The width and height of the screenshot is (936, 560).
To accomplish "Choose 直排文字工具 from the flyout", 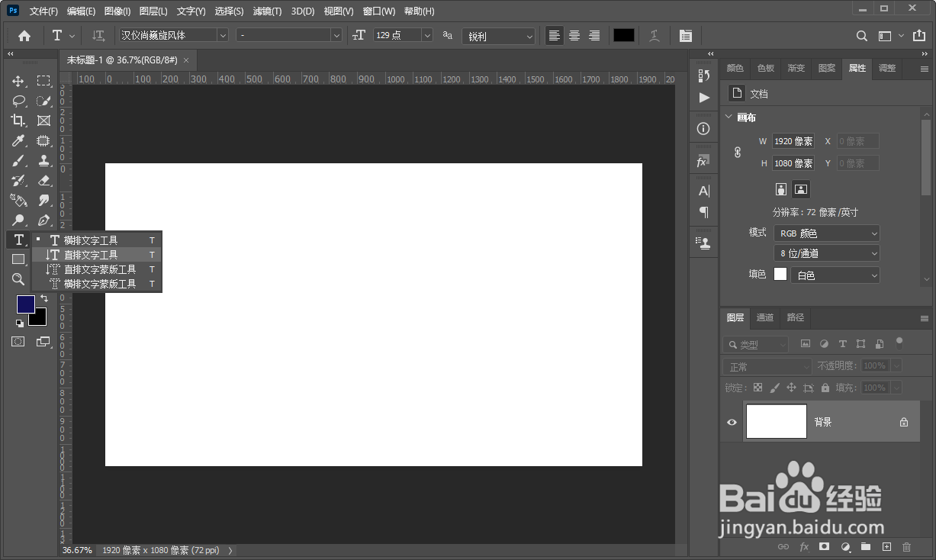I will click(x=97, y=255).
